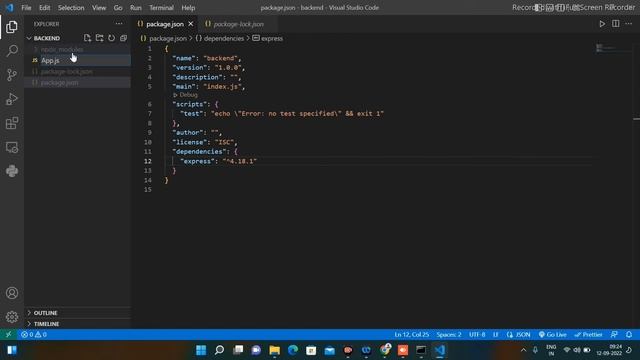This screenshot has height=360, width=640.
Task: Open errors and warnings count
Action: pyautogui.click(x=34, y=334)
